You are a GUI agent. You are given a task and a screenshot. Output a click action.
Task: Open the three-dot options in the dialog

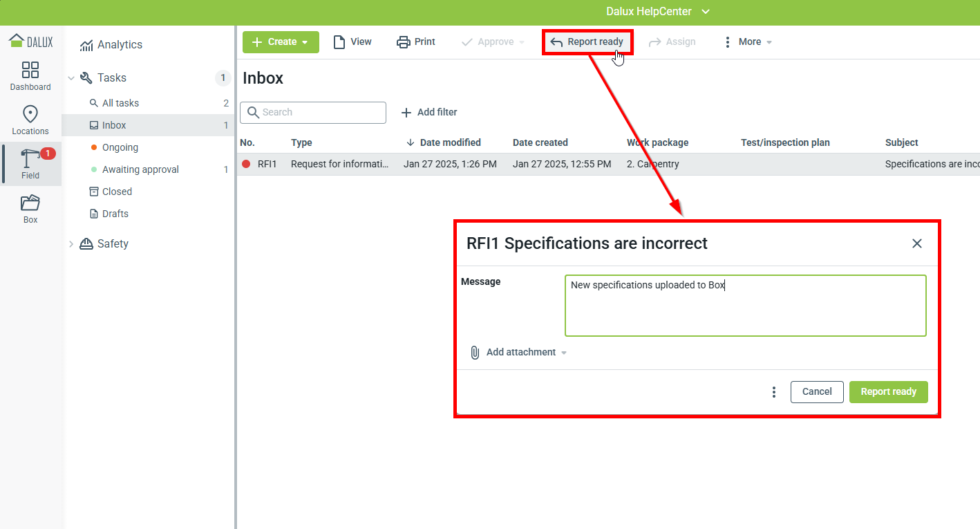click(x=774, y=392)
